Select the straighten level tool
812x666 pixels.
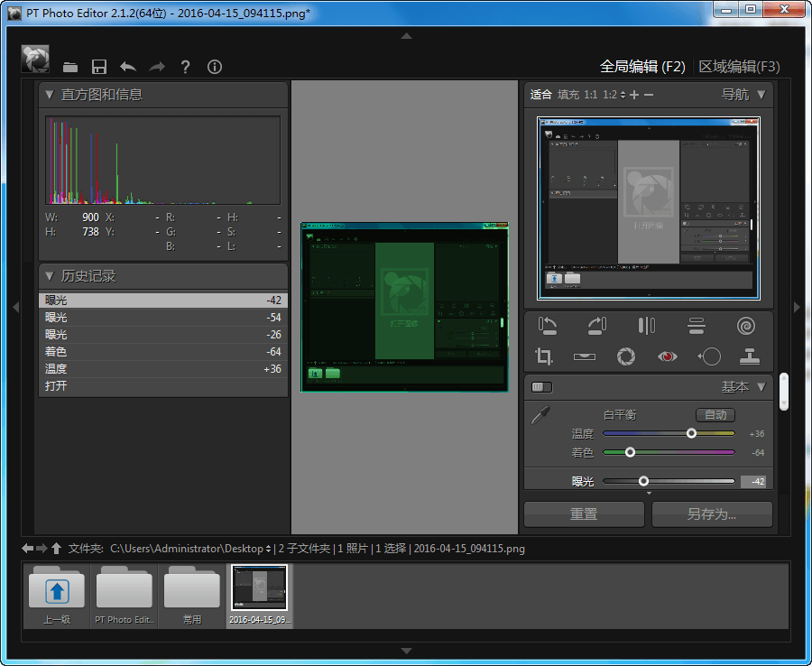coord(585,356)
